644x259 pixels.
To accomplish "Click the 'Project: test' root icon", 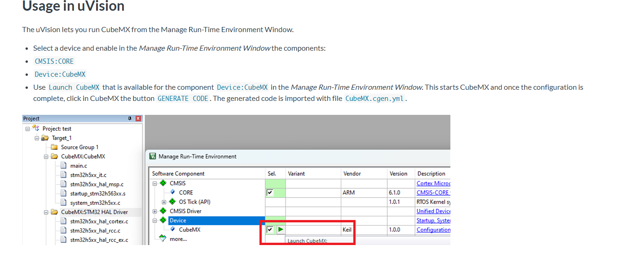I will (x=36, y=128).
